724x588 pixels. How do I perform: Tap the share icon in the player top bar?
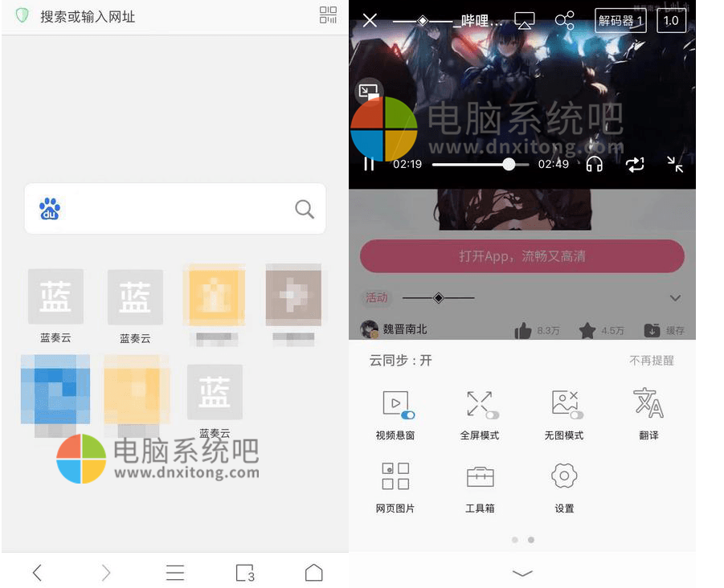pyautogui.click(x=565, y=20)
